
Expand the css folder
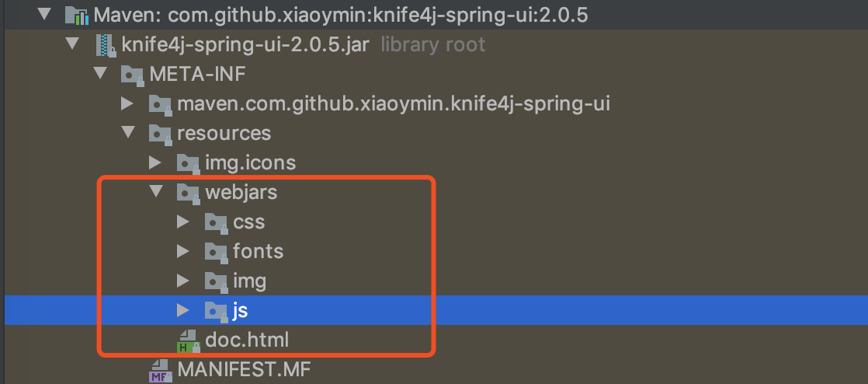click(183, 222)
